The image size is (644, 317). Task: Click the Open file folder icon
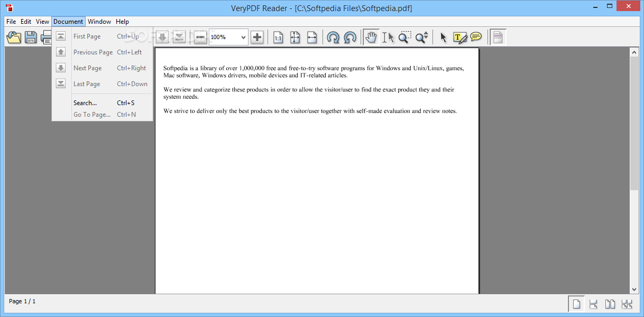click(x=14, y=37)
